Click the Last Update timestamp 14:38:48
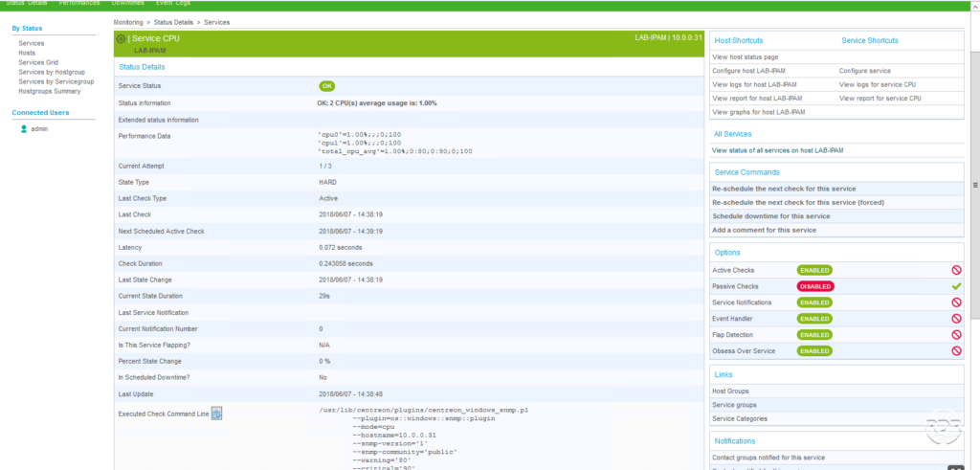 pos(350,394)
